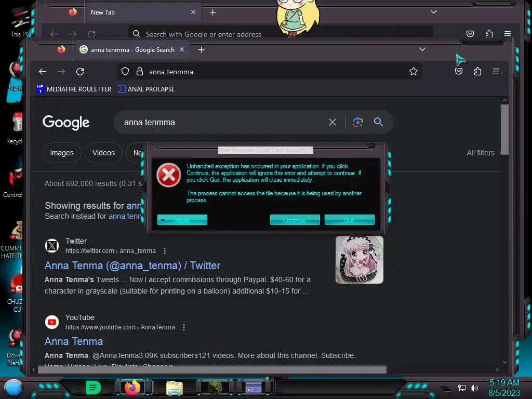The image size is (532, 399).
Task: Close the anna tenmma Google Search tab
Action: (x=182, y=49)
